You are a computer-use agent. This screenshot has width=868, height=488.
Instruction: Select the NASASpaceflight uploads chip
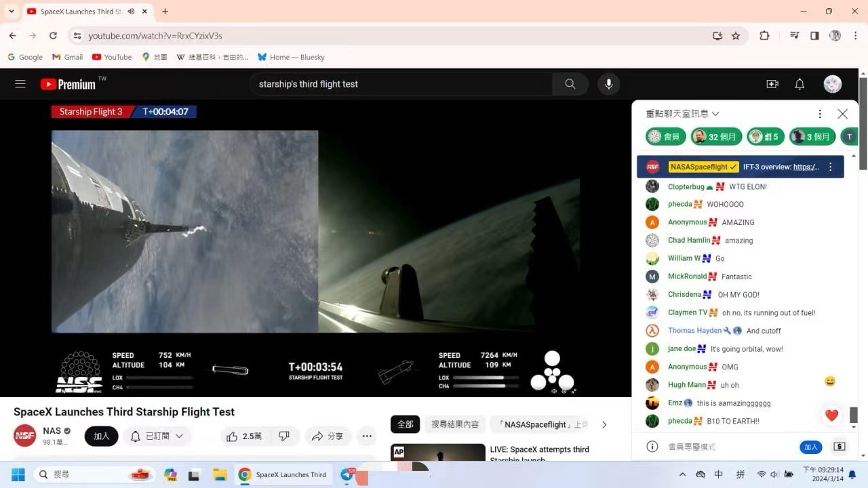540,424
